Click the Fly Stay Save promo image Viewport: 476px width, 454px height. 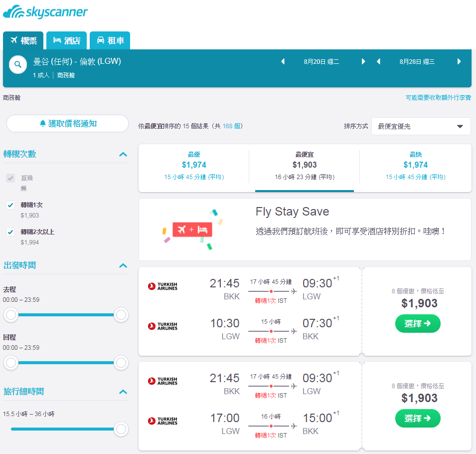point(193,229)
